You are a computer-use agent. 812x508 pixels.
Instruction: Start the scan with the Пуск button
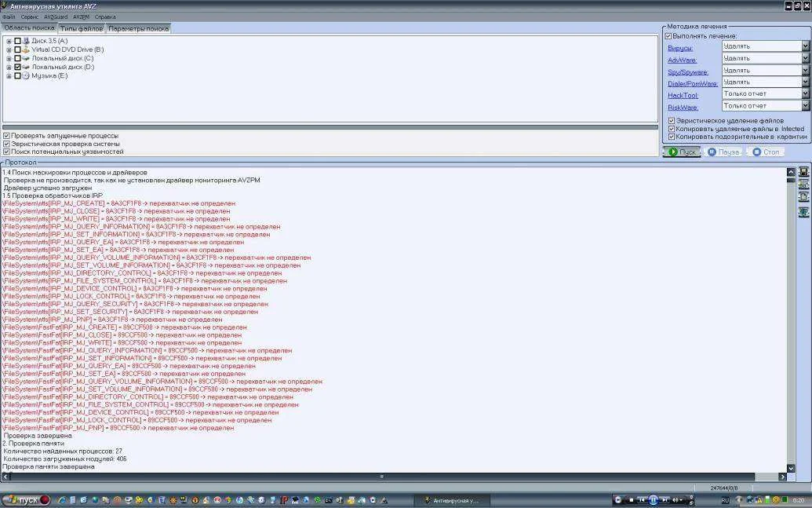point(682,152)
